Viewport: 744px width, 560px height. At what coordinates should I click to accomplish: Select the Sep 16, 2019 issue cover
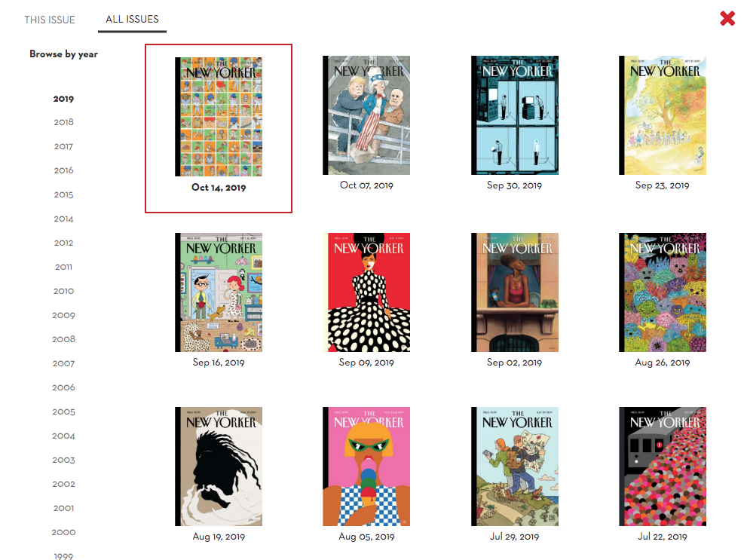tap(219, 292)
